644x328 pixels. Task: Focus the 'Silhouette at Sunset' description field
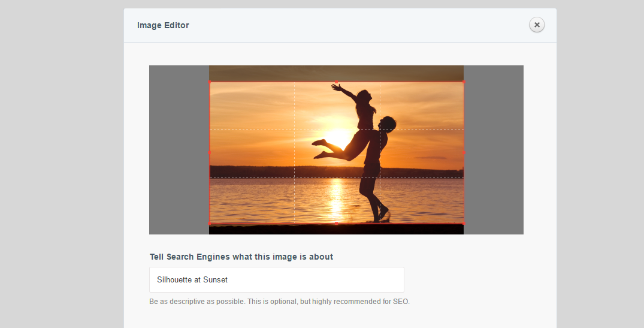[276, 279]
